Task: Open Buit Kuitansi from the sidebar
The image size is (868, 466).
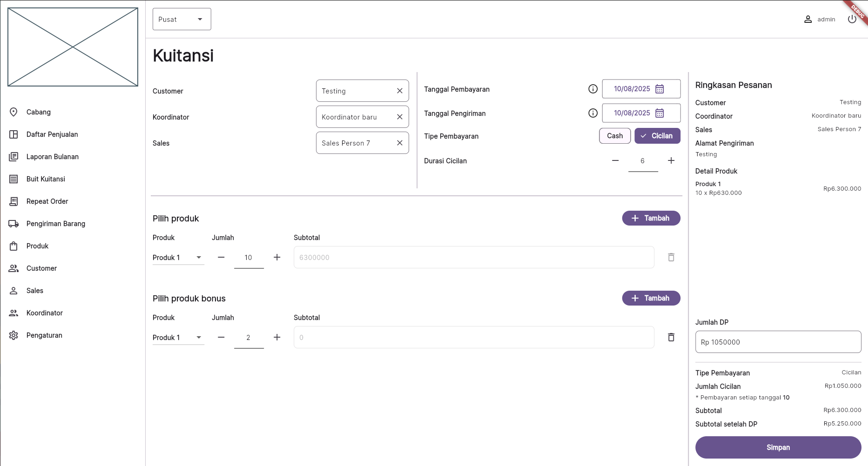Action: [14, 179]
